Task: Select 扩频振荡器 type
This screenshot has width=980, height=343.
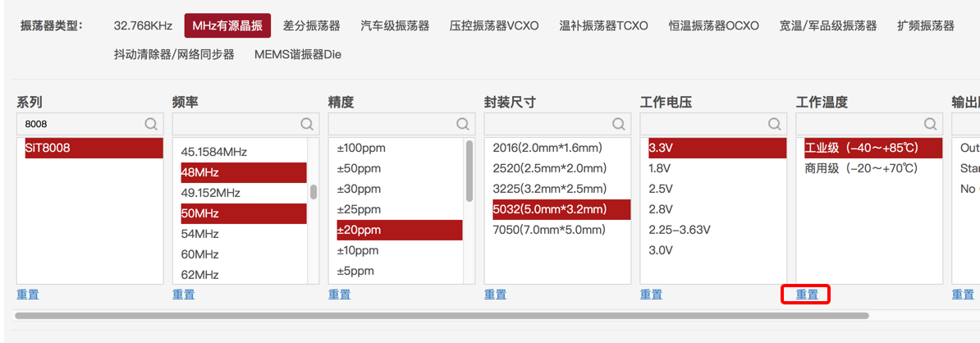Action: 926,25
